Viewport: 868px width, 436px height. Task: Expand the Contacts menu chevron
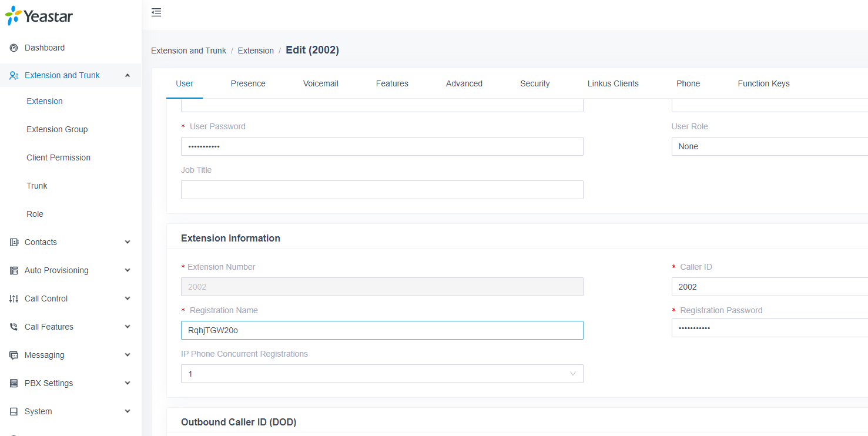128,242
